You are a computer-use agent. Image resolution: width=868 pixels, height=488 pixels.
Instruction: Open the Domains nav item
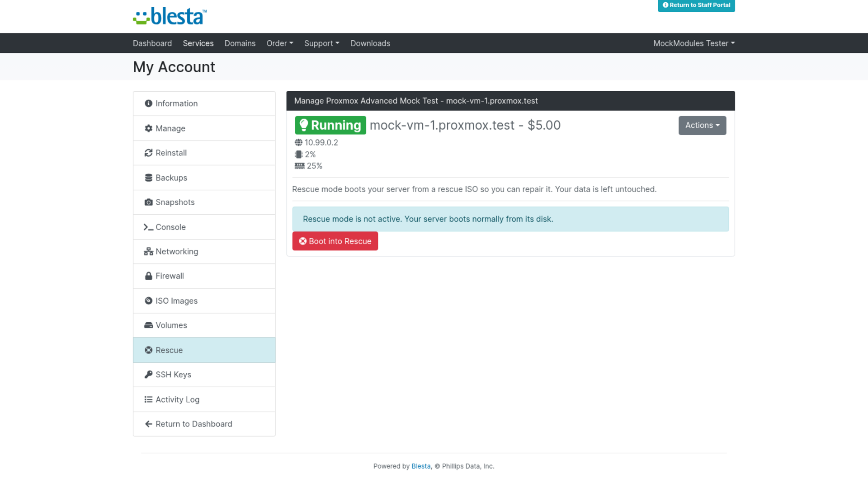pyautogui.click(x=240, y=43)
